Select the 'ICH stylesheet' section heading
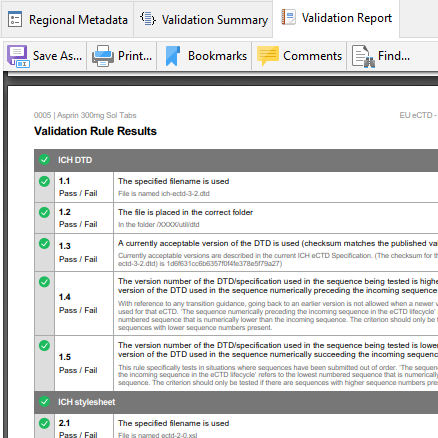The width and height of the screenshot is (438, 438). [x=87, y=402]
